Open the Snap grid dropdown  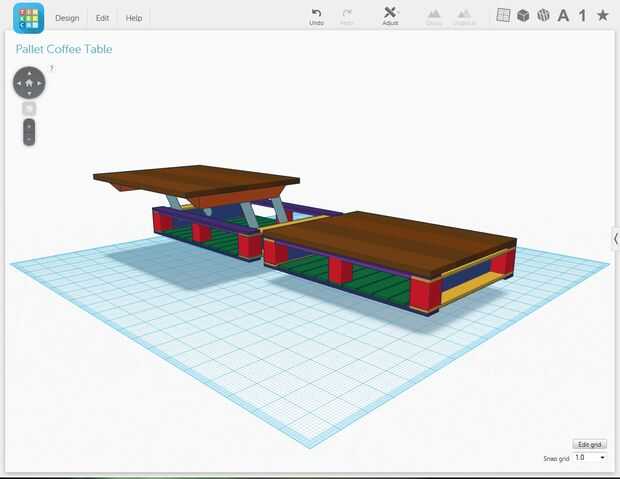[590, 458]
